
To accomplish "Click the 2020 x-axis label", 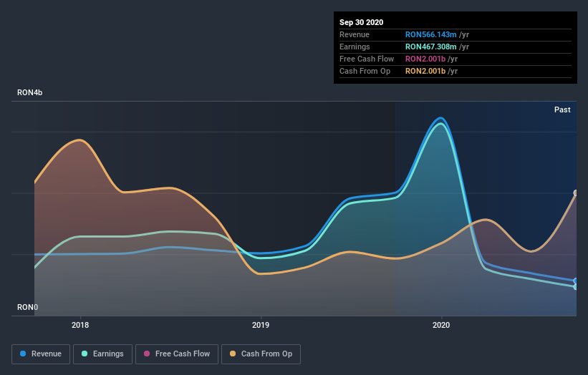I will coord(441,325).
